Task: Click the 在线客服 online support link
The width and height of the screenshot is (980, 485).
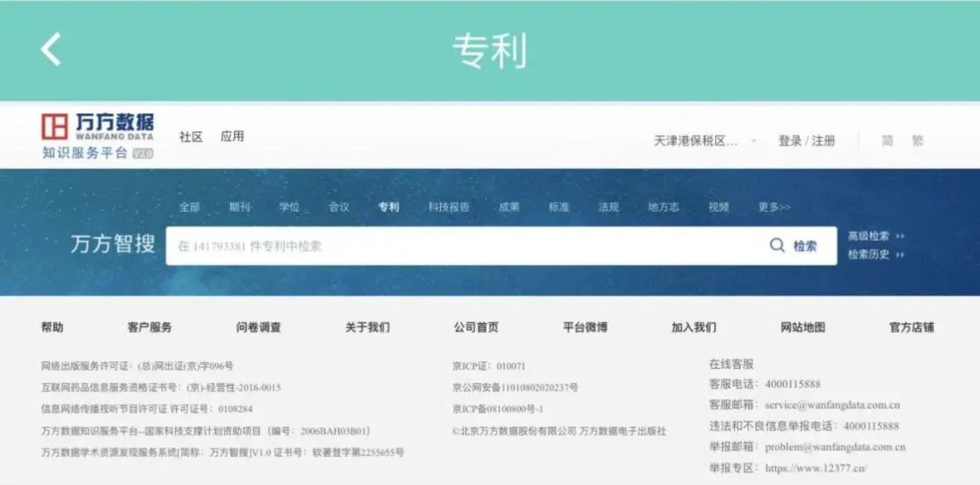Action: click(x=731, y=364)
